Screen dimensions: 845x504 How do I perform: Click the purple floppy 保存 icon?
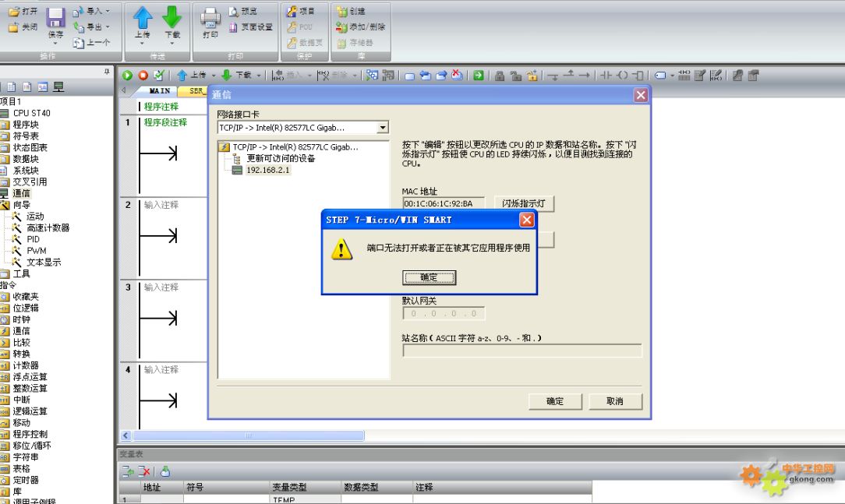click(x=55, y=18)
